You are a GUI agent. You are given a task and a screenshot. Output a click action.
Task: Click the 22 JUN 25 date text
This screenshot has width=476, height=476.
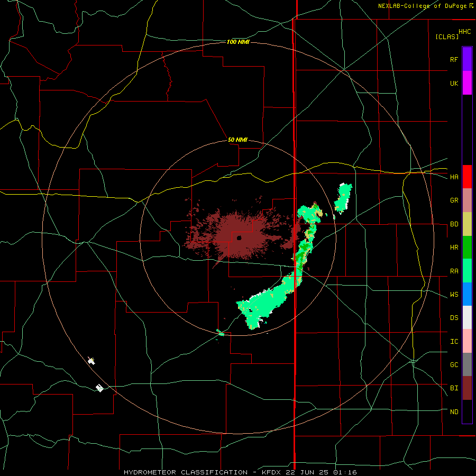click(307, 472)
